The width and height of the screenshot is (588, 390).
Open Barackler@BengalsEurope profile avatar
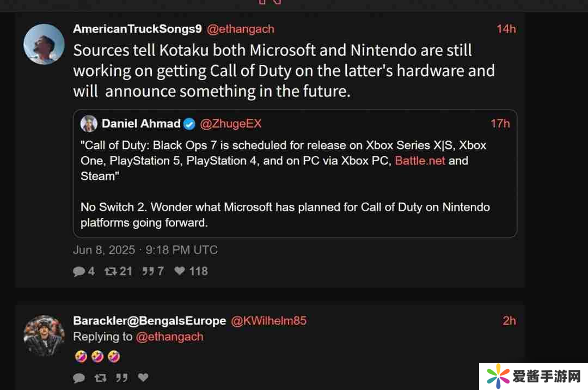click(x=44, y=336)
